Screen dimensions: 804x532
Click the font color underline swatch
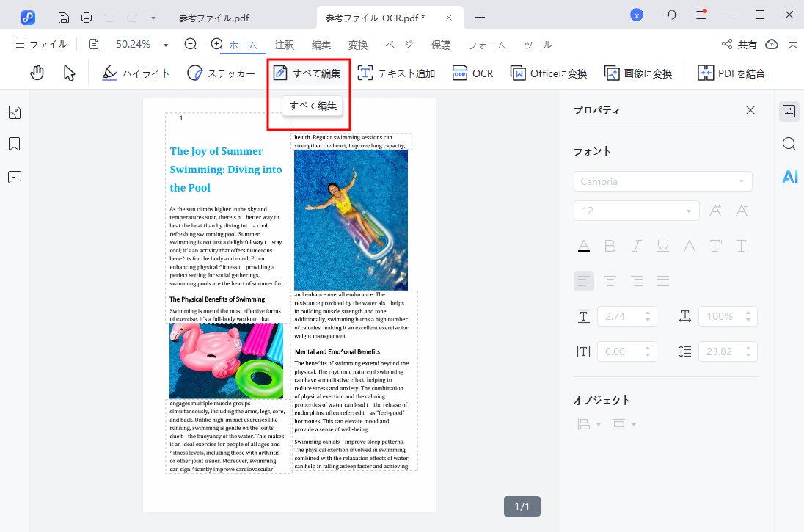point(584,246)
